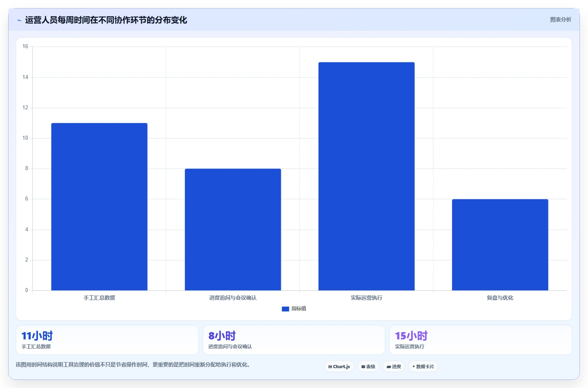Click the y-axis value 10
This screenshot has height=388, width=588.
[25, 138]
